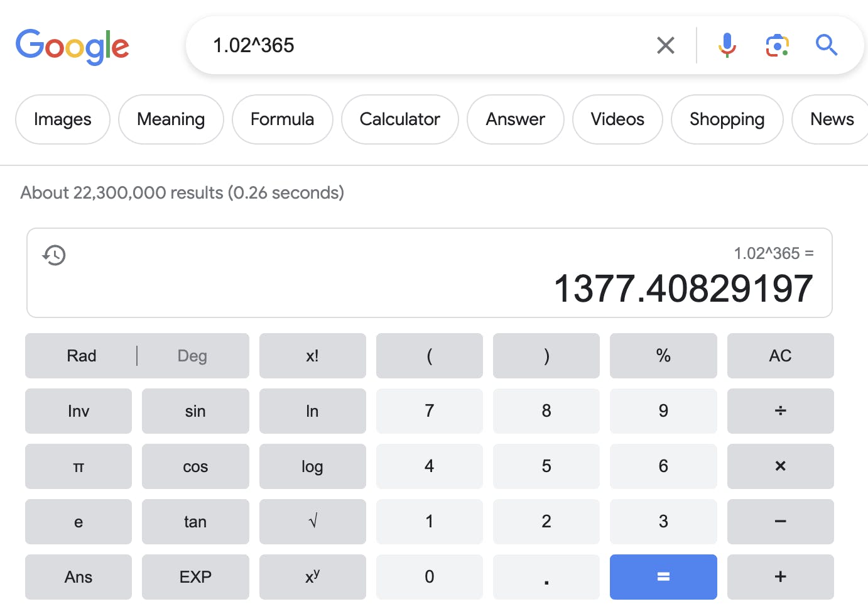This screenshot has height=616, width=868.
Task: Switch angle mode to Deg
Action: click(192, 356)
